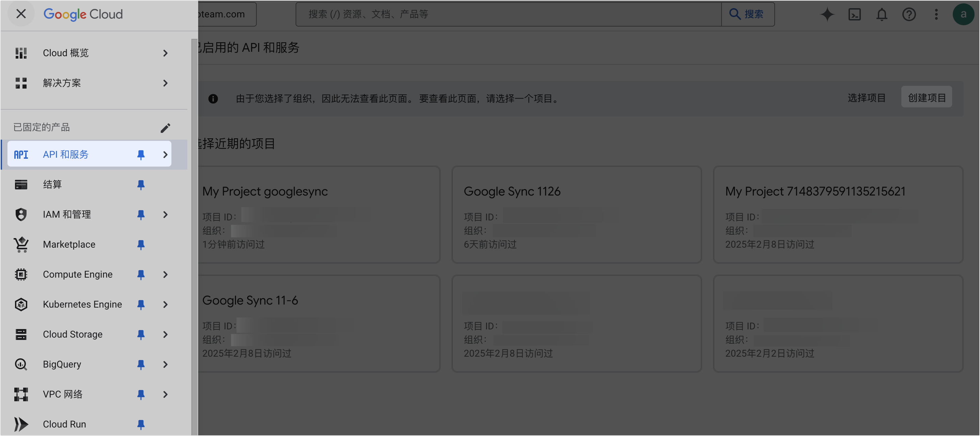Screen dimensions: 980x436
Task: Click the info icon in the banner
Action: [213, 98]
